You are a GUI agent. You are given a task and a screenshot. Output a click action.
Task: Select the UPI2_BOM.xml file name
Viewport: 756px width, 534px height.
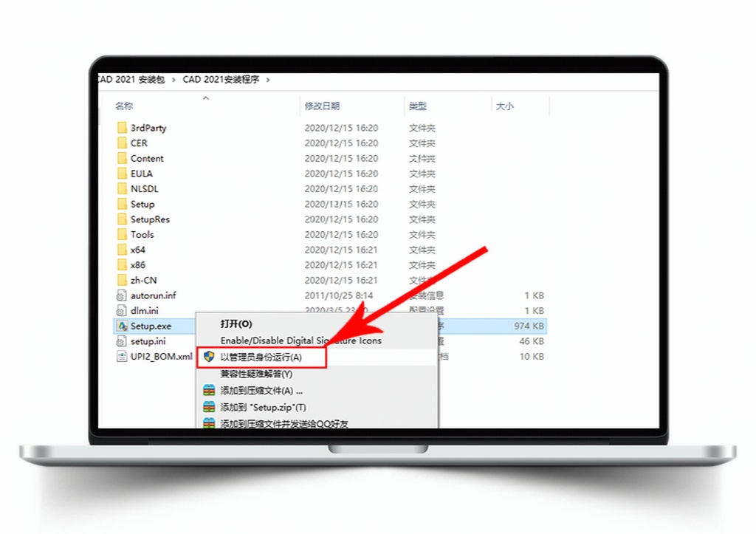pos(162,357)
